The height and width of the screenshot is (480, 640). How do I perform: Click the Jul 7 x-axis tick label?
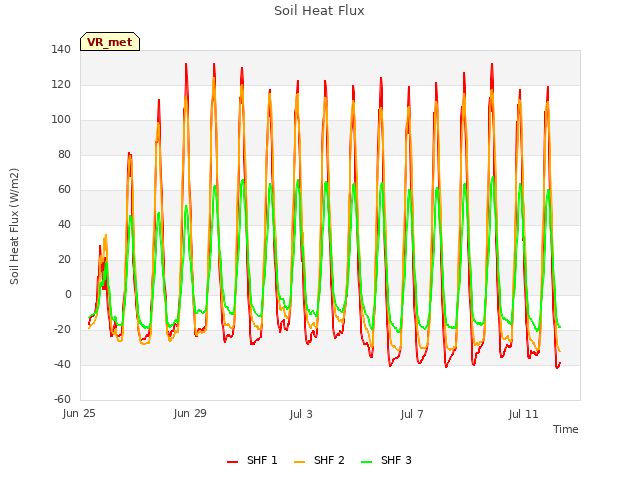412,414
